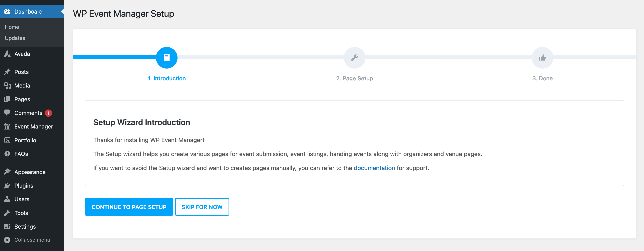This screenshot has height=251, width=644.
Task: Open the Event Manager menu
Action: (32, 126)
